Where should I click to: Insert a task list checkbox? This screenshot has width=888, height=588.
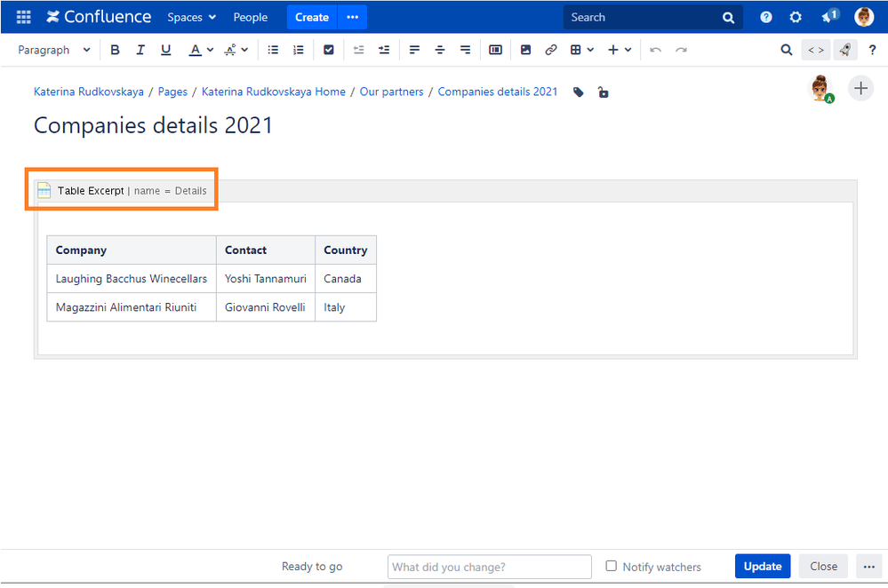[x=329, y=50]
